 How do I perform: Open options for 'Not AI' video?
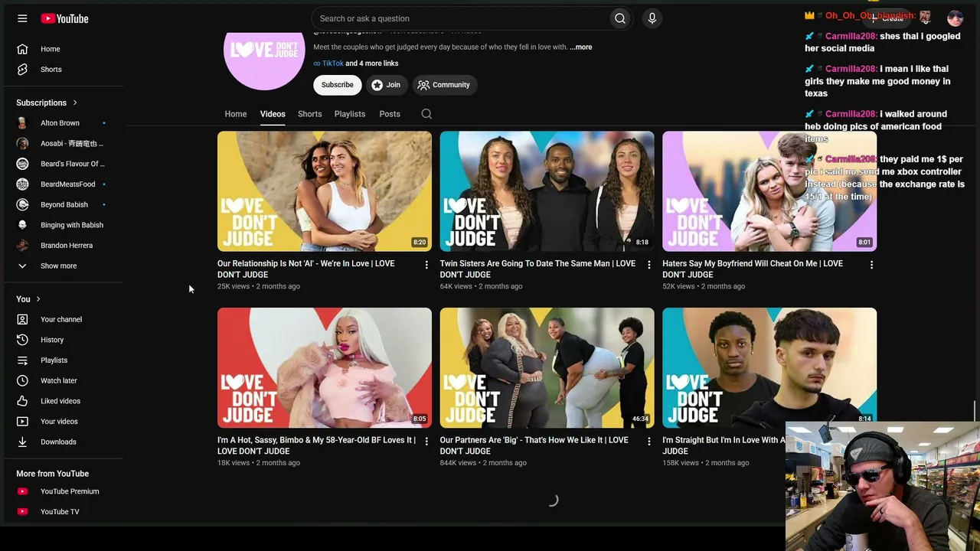(x=426, y=265)
